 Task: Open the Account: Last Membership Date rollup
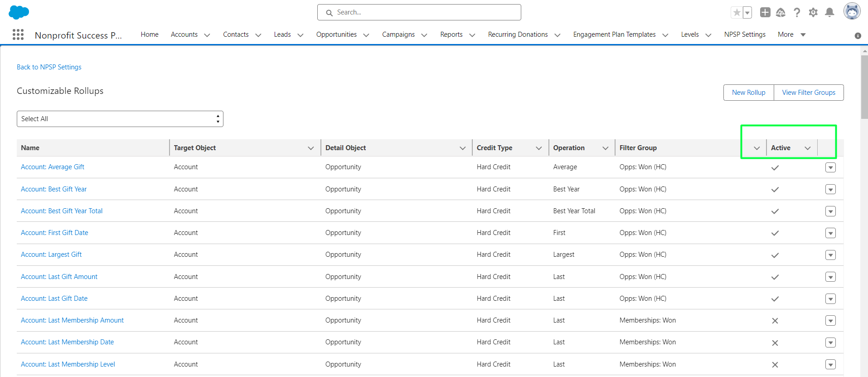point(67,342)
